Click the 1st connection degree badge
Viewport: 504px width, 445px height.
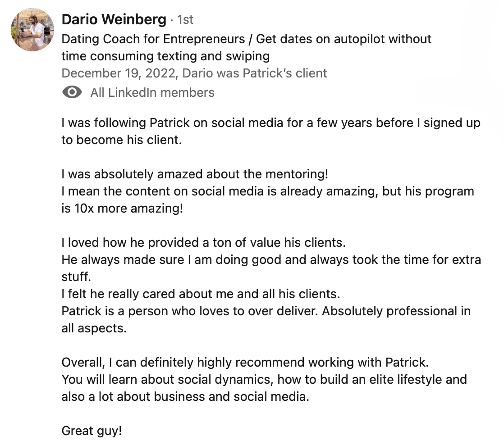(185, 20)
